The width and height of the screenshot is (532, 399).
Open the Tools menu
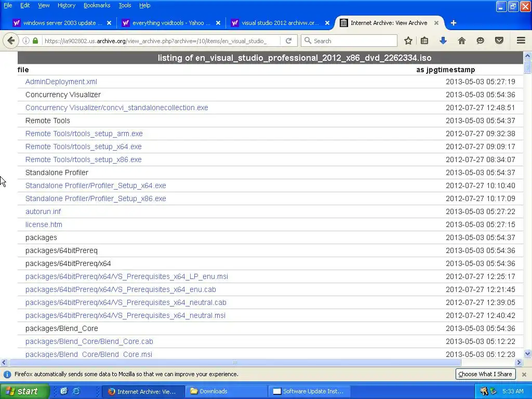[x=125, y=5]
